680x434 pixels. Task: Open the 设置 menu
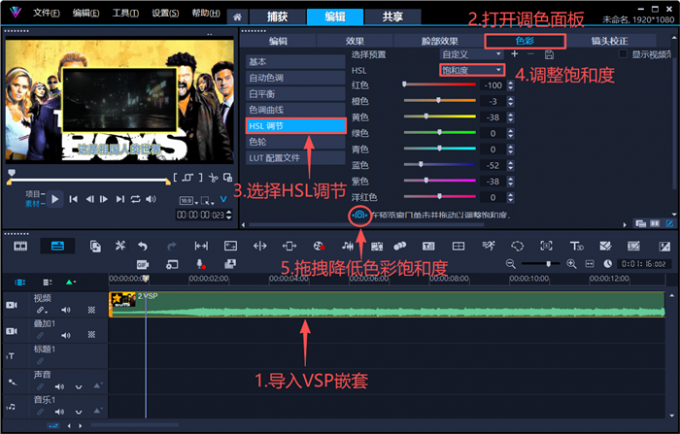(x=165, y=13)
